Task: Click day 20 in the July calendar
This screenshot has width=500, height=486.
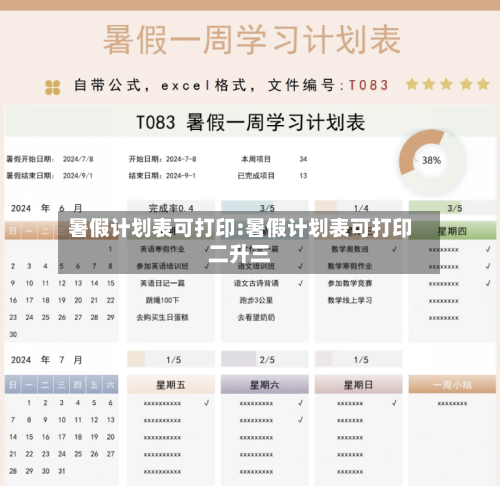Action: click(x=111, y=437)
